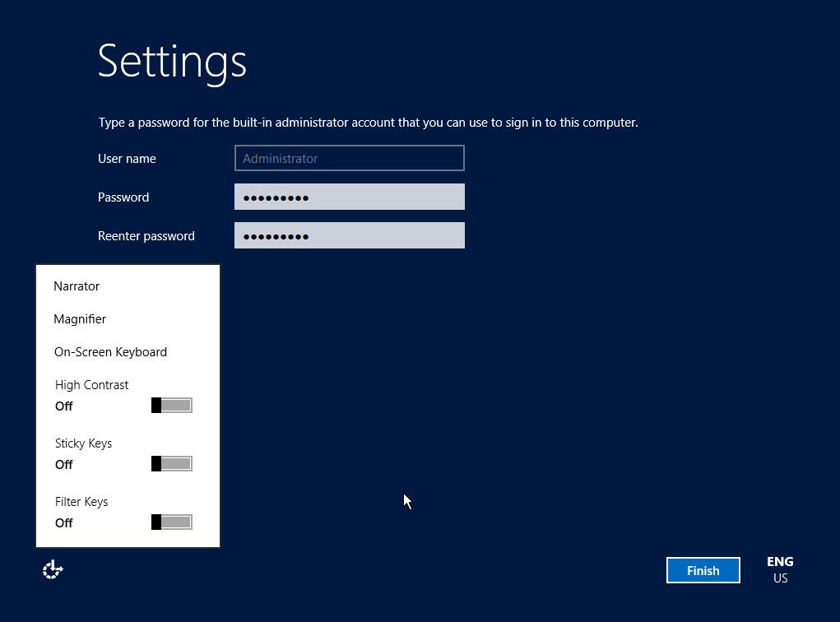Turn on the High Contrast switch
Image resolution: width=840 pixels, height=622 pixels.
(172, 405)
